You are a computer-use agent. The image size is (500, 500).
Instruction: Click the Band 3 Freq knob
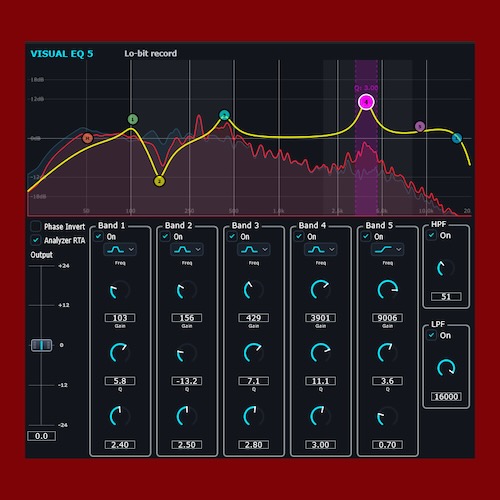click(254, 290)
